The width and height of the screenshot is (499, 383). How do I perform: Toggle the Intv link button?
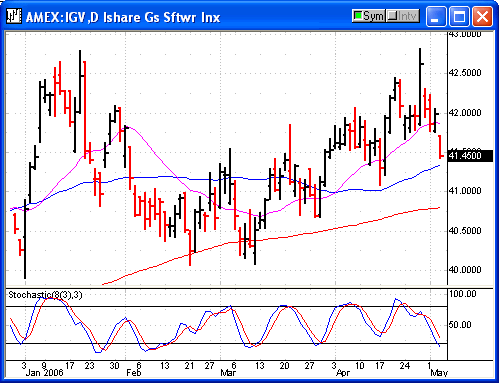[403, 16]
